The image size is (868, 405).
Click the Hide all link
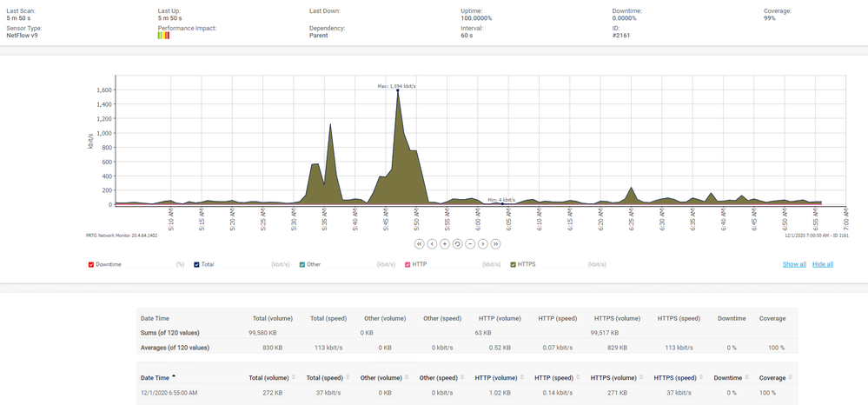pos(823,264)
